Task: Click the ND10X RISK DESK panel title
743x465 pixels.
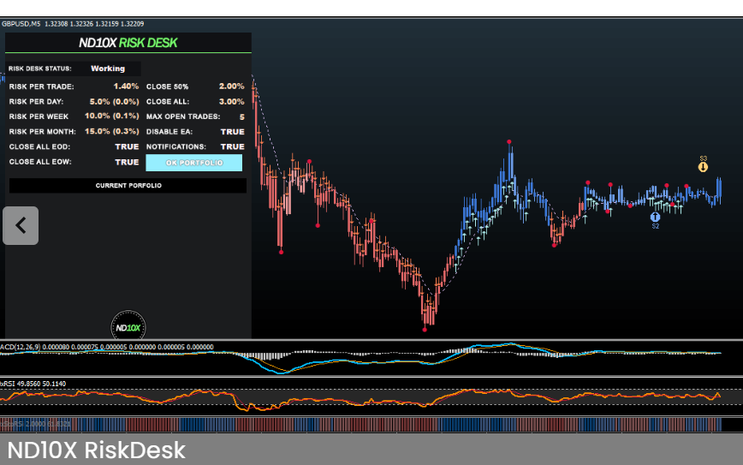Action: click(x=128, y=43)
